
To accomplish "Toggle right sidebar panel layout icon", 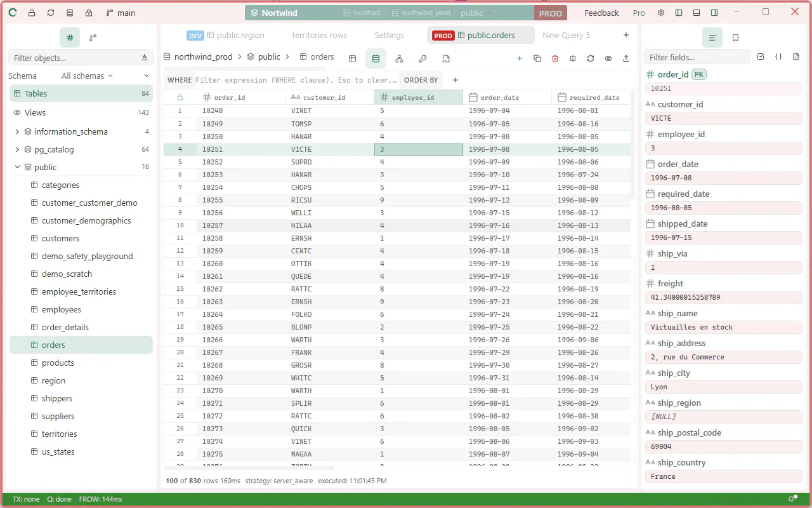I will pyautogui.click(x=714, y=13).
